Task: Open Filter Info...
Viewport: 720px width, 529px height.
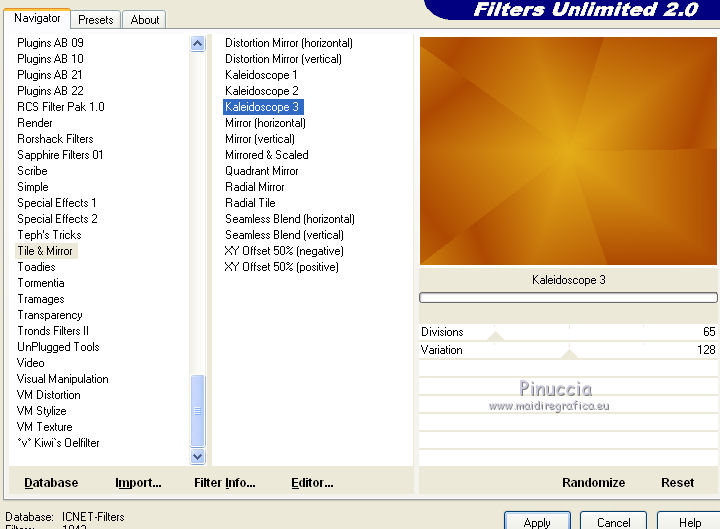Action: click(225, 483)
